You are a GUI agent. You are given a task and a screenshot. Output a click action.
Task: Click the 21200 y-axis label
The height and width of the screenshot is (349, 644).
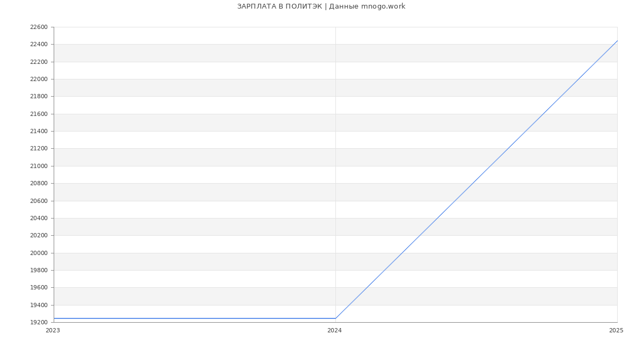tap(38, 149)
